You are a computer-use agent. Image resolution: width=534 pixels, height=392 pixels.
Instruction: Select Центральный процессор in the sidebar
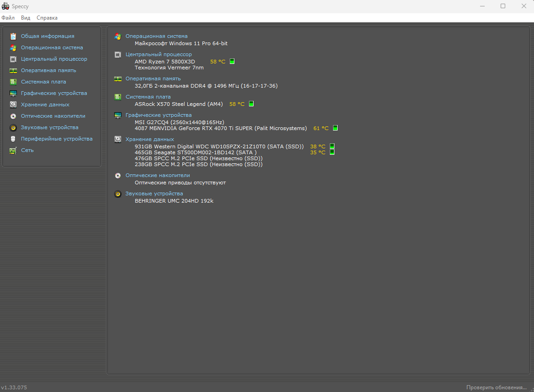pos(54,59)
